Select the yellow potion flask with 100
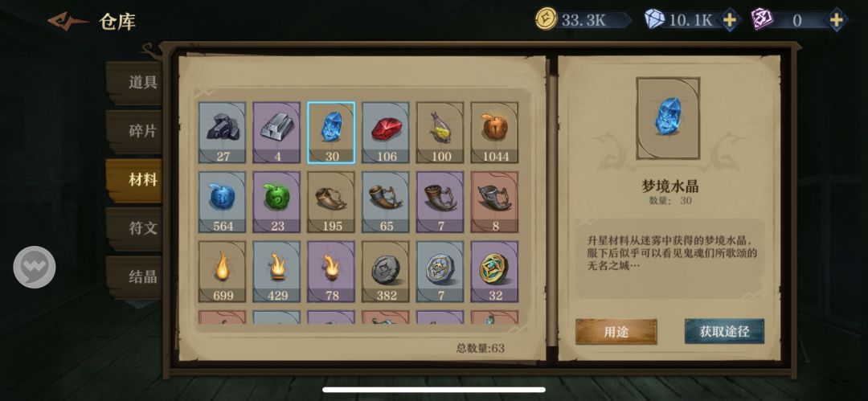This screenshot has height=401, width=868. point(440,133)
